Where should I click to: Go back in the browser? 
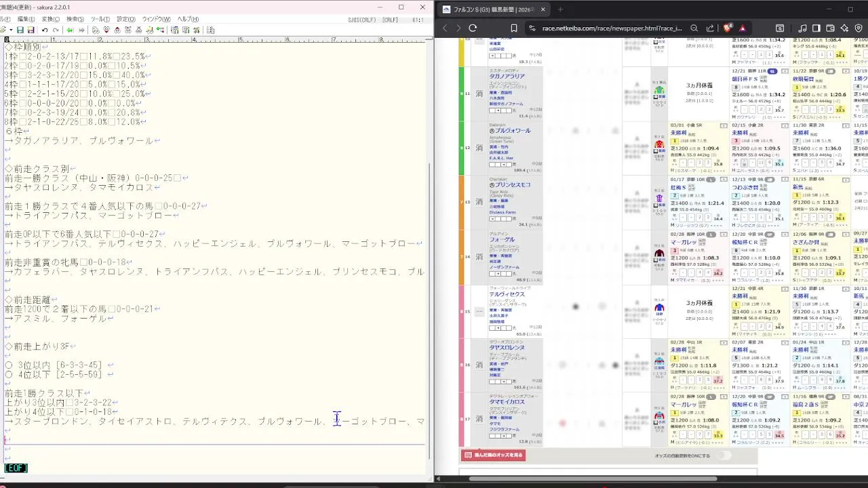(446, 28)
